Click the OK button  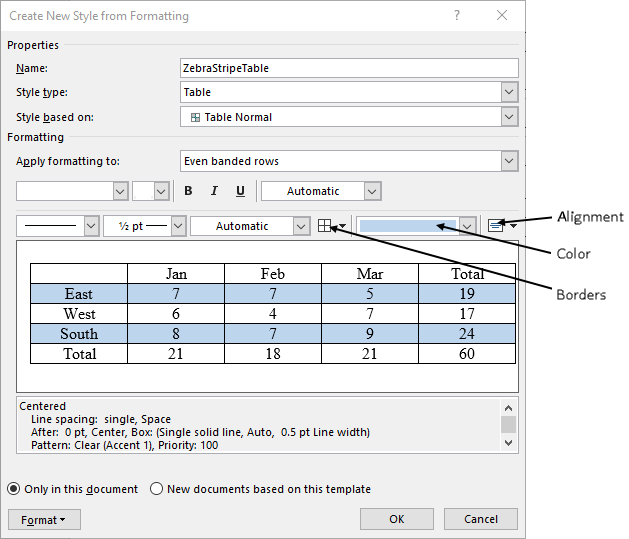coord(397,519)
